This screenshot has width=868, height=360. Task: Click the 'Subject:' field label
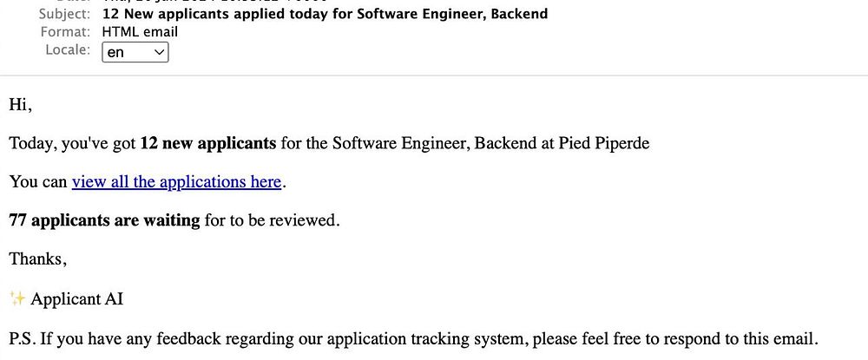point(64,14)
